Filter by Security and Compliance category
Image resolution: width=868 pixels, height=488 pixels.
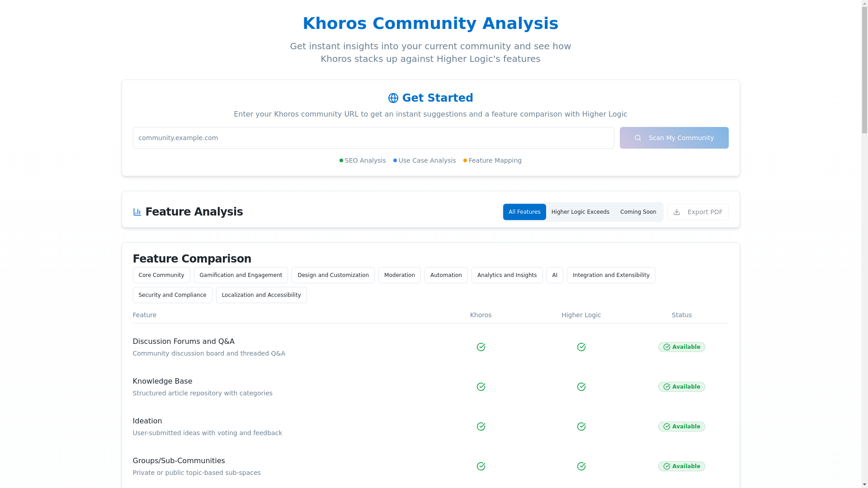[173, 295]
